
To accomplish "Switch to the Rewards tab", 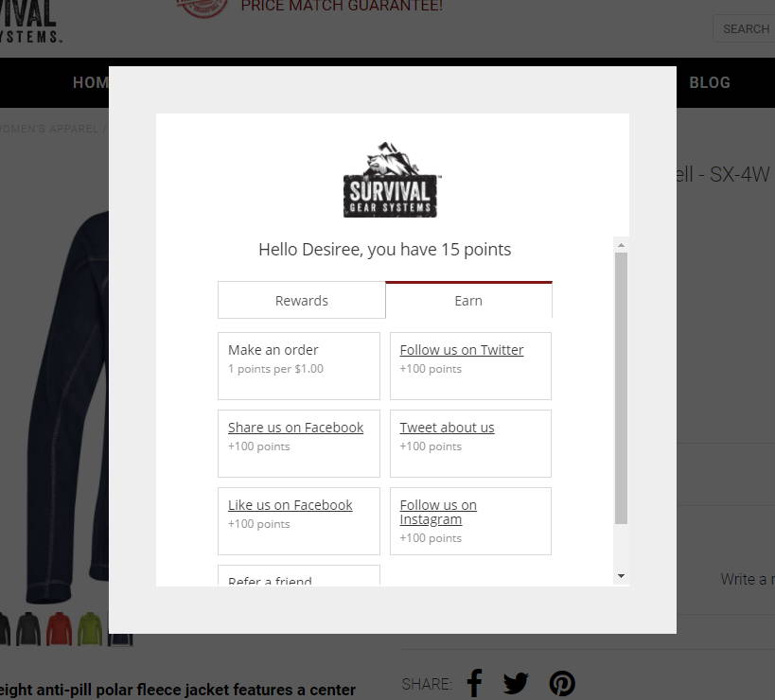I will (302, 301).
